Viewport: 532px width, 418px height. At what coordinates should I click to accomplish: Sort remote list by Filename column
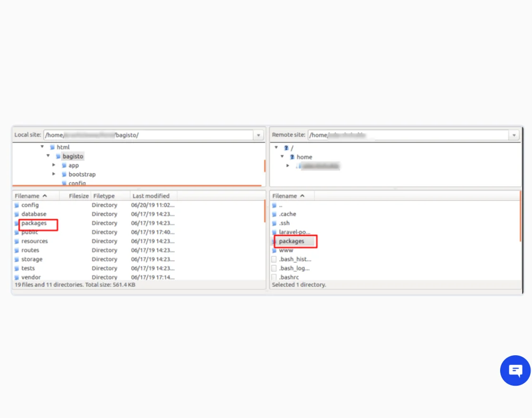click(x=292, y=196)
